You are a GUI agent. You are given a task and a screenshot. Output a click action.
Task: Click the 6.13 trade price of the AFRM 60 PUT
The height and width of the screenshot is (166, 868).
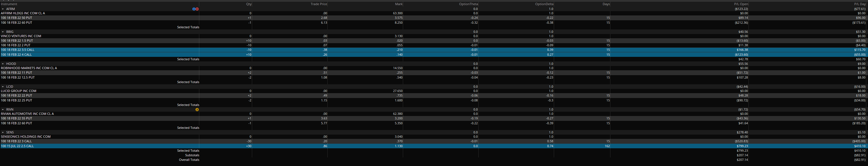(324, 23)
